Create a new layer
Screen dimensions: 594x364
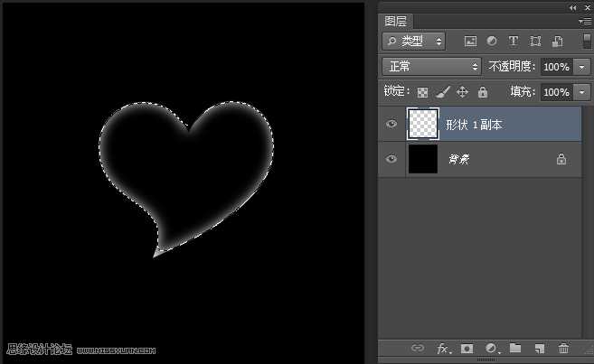coord(540,348)
